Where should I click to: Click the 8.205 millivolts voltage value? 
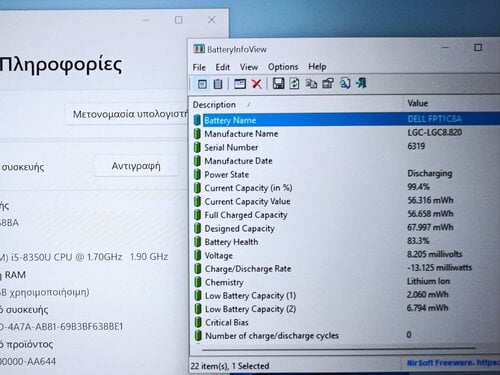[435, 254]
